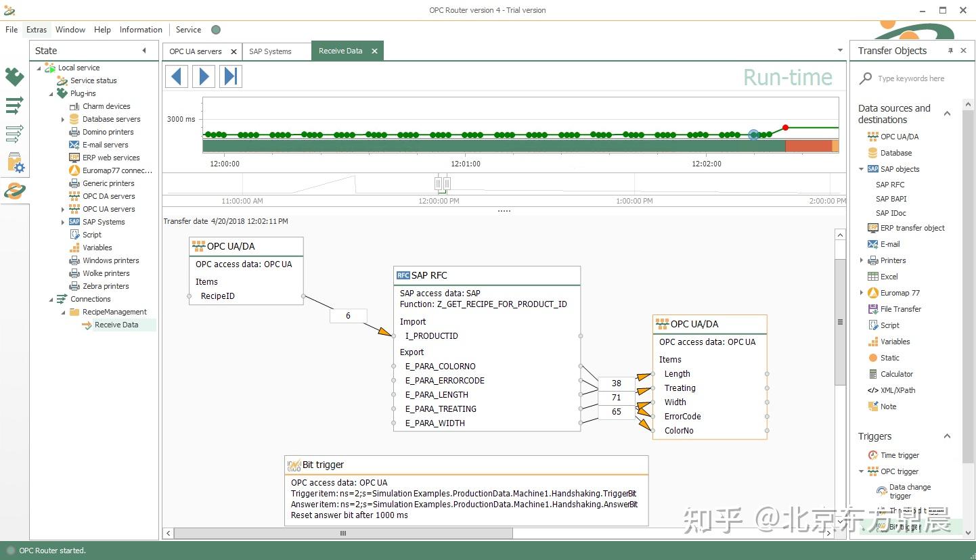Collapse Data sources and destinations section
Viewport: 976px width, 560px height.
(947, 114)
